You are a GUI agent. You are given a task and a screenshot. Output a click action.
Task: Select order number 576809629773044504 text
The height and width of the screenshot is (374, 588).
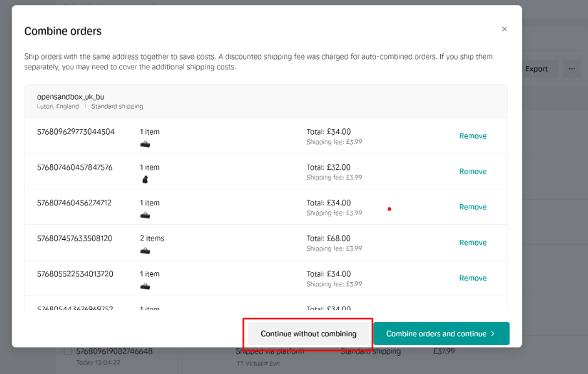point(76,132)
